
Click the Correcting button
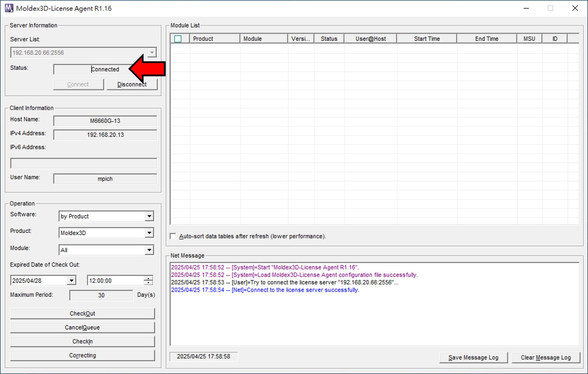tap(82, 355)
